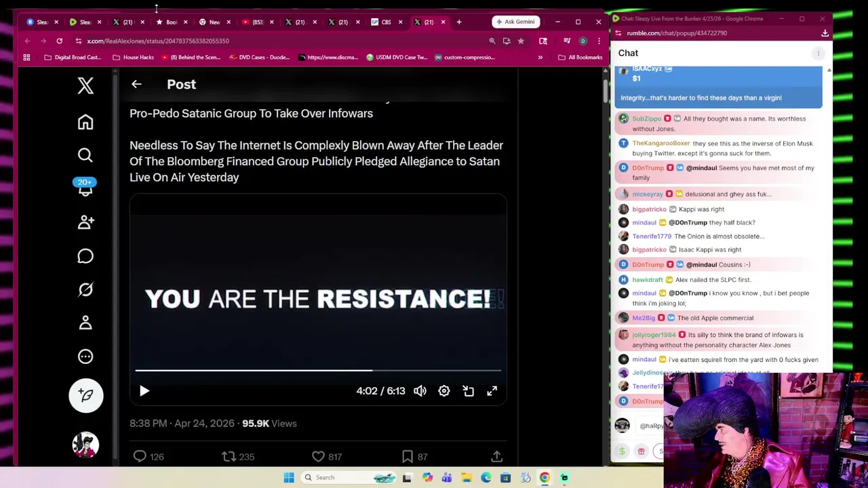The image size is (868, 488).
Task: Open DVD Cases - Duode... bookmark
Action: point(259,58)
